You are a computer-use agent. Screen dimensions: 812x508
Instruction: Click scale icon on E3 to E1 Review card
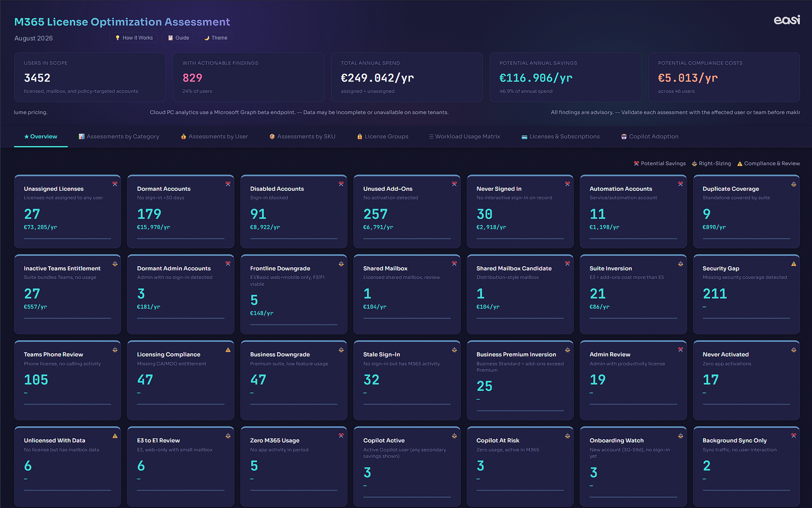228,436
